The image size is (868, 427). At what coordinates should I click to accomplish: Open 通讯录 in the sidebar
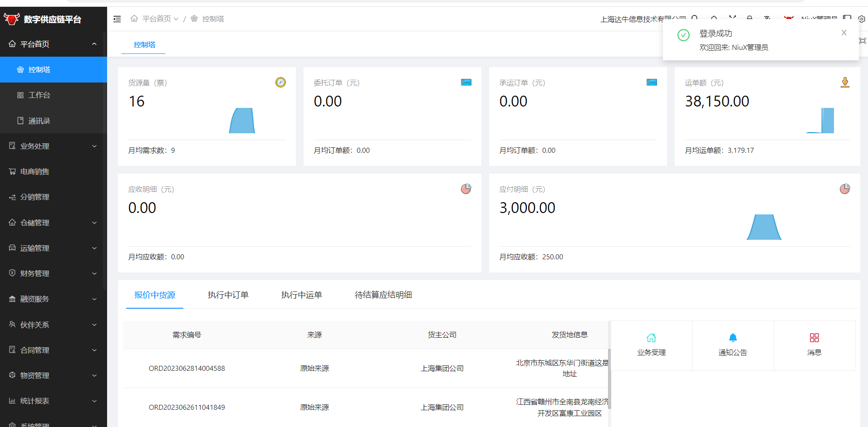[x=54, y=121]
